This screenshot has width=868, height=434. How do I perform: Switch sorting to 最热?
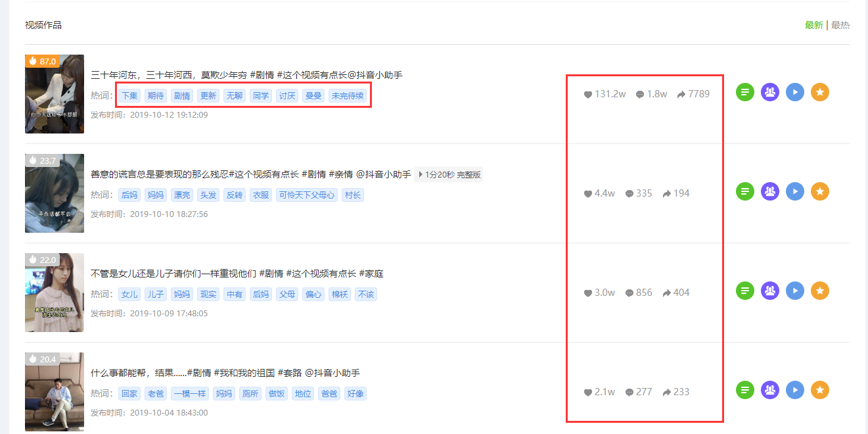840,25
